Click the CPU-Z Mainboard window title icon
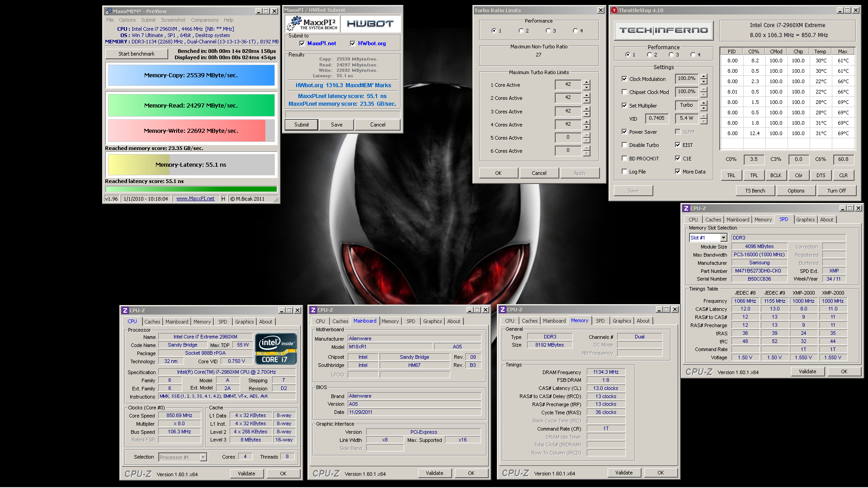Image resolution: width=868 pixels, height=488 pixels. click(313, 310)
